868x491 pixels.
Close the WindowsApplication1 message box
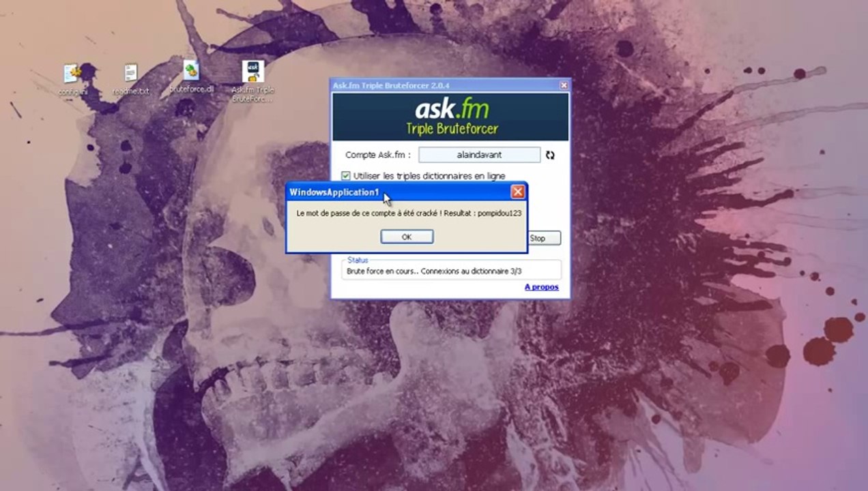[x=518, y=192]
